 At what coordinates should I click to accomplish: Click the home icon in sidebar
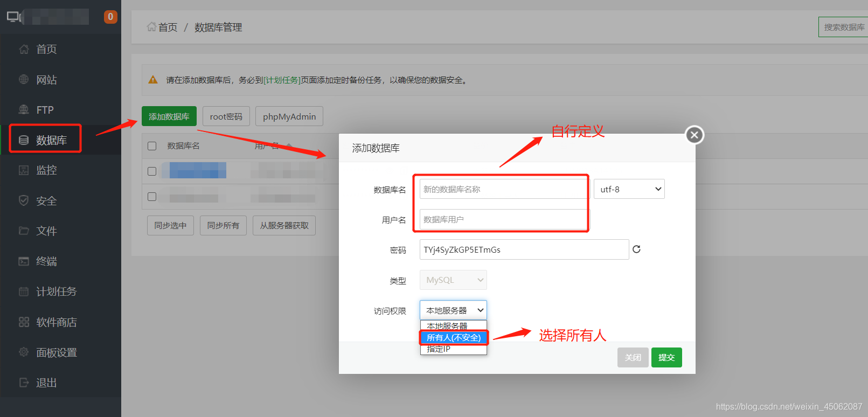click(24, 50)
